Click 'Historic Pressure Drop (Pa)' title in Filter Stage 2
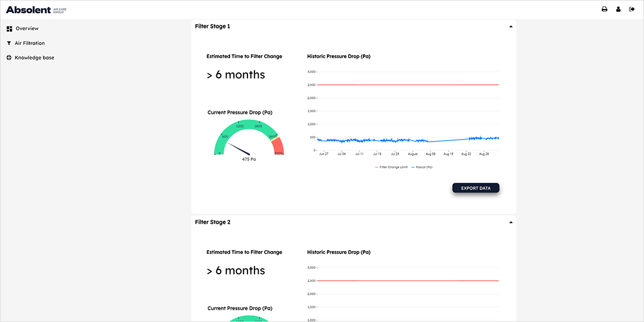This screenshot has height=322, width=644. click(339, 252)
